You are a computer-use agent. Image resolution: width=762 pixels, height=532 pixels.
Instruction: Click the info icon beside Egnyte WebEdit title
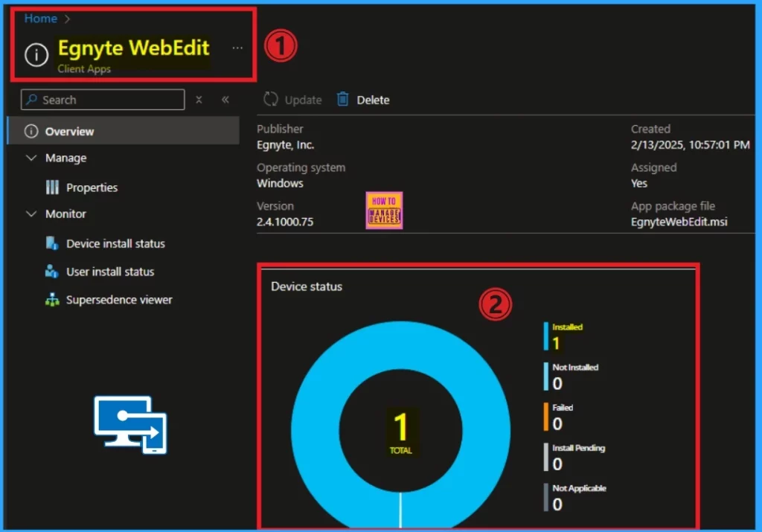pos(36,54)
